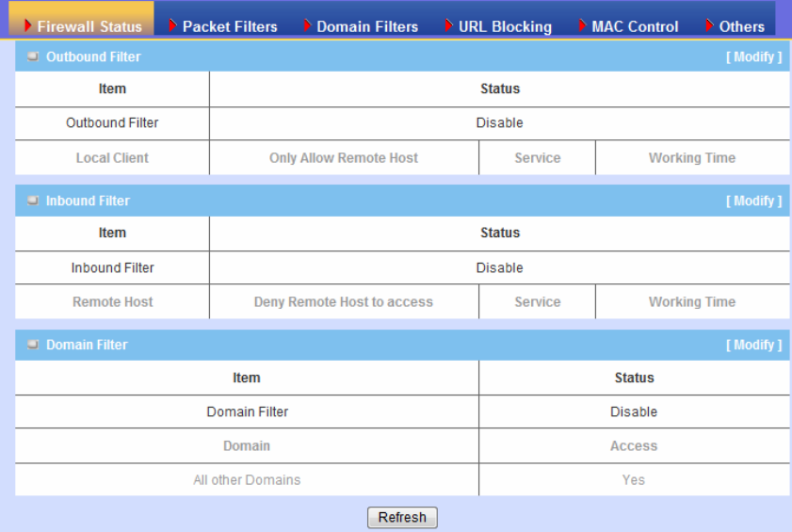
Task: Click the Inbound Filter section header icon
Action: (x=33, y=201)
